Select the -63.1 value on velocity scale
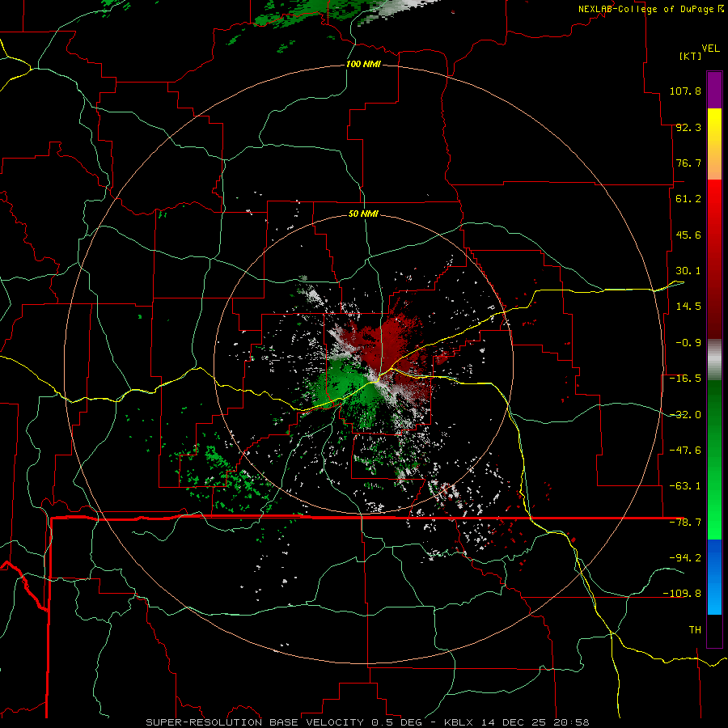728x728 pixels. [685, 486]
